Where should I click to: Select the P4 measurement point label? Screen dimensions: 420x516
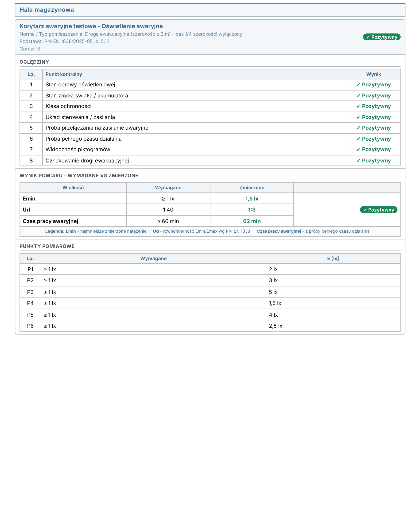click(30, 303)
